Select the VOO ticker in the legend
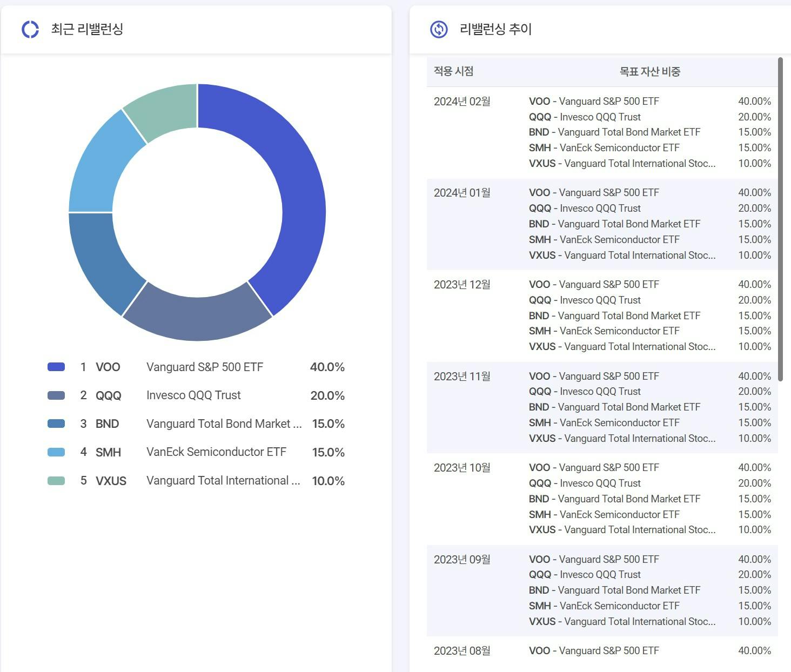The width and height of the screenshot is (791, 672). coord(108,367)
